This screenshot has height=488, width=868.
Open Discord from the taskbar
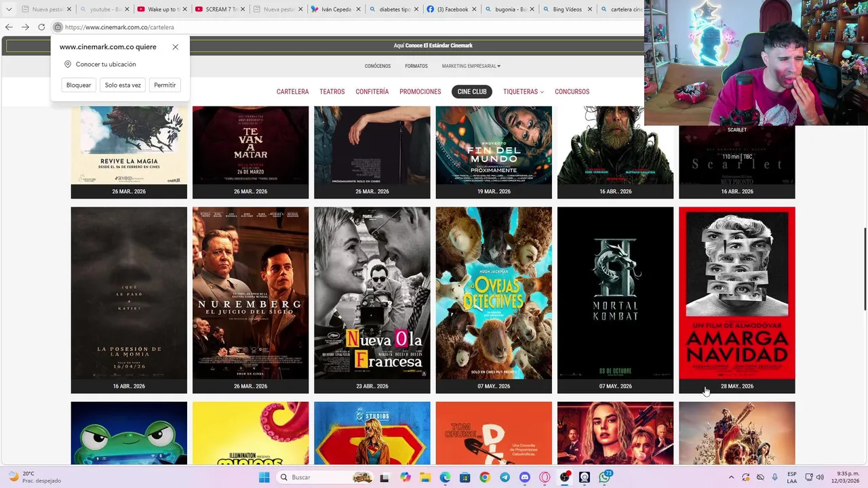click(524, 477)
